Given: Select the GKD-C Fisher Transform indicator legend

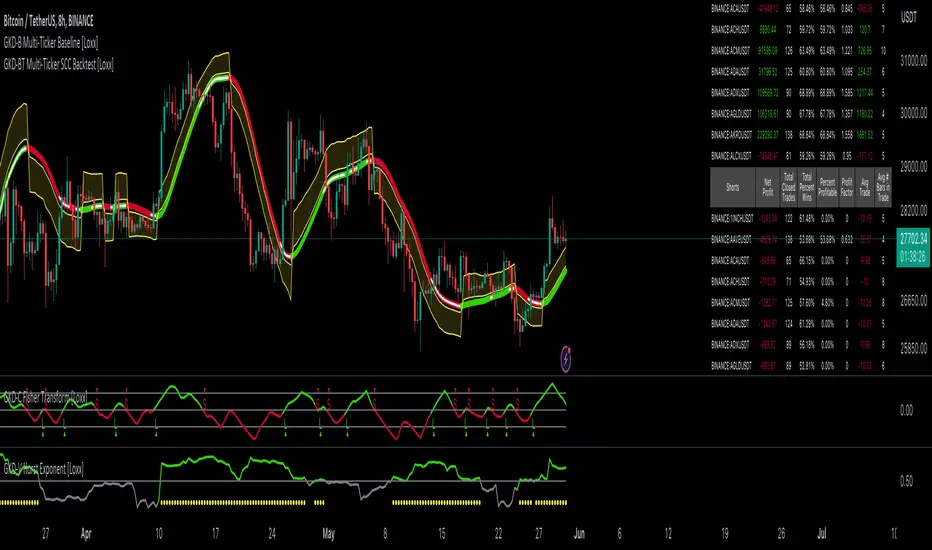Looking at the screenshot, I should 46,397.
